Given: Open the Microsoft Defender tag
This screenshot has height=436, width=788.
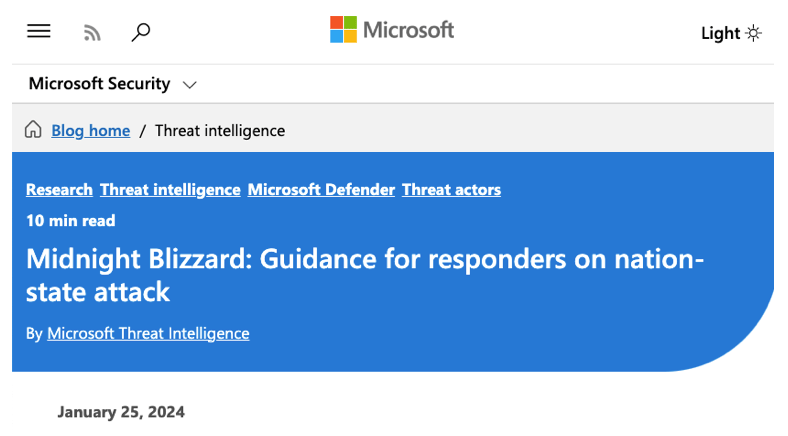Looking at the screenshot, I should click(321, 189).
